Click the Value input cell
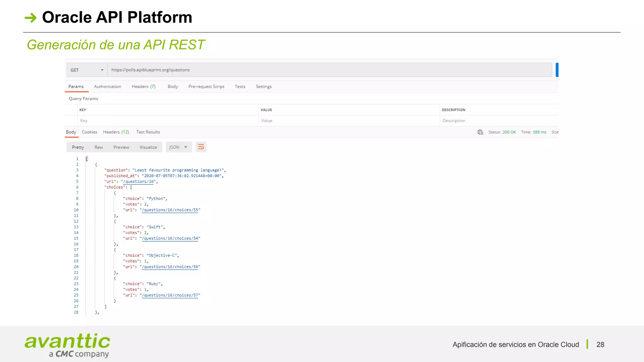644x362 pixels. pyautogui.click(x=349, y=121)
